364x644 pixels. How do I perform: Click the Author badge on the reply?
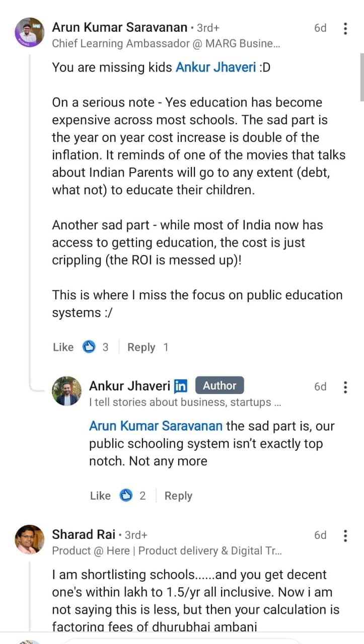click(x=220, y=386)
